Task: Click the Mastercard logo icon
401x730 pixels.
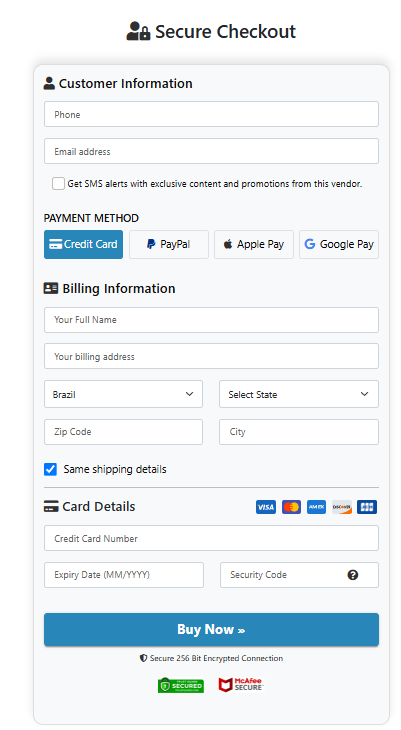Action: coord(291,507)
